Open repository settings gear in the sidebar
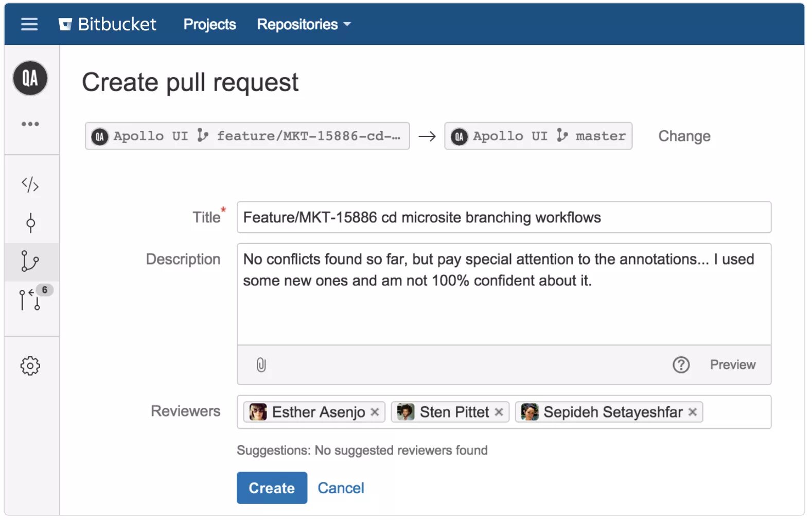Screen dimensions: 812x520 coord(30,366)
